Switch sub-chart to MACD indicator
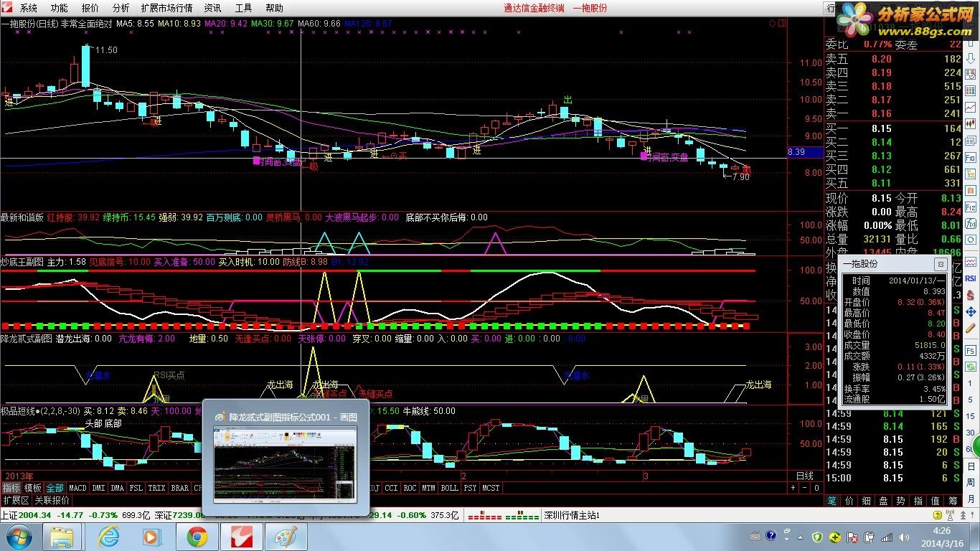The image size is (980, 551). pyautogui.click(x=77, y=488)
